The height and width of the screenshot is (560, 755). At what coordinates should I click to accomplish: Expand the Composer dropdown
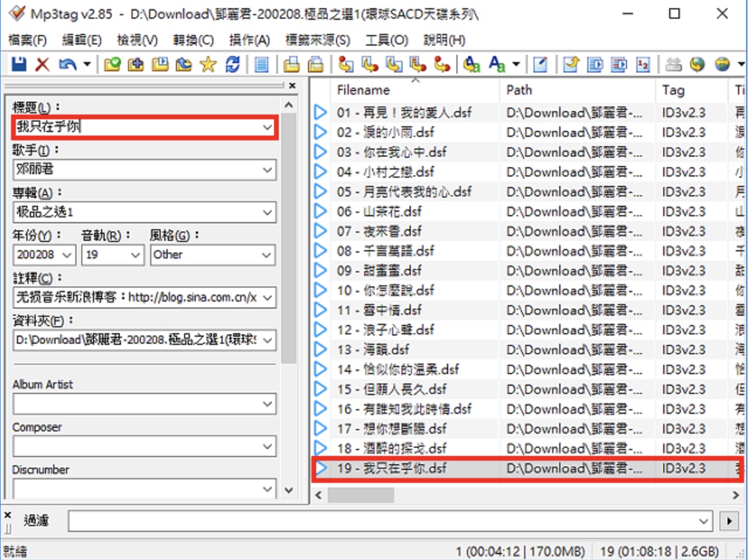click(267, 447)
